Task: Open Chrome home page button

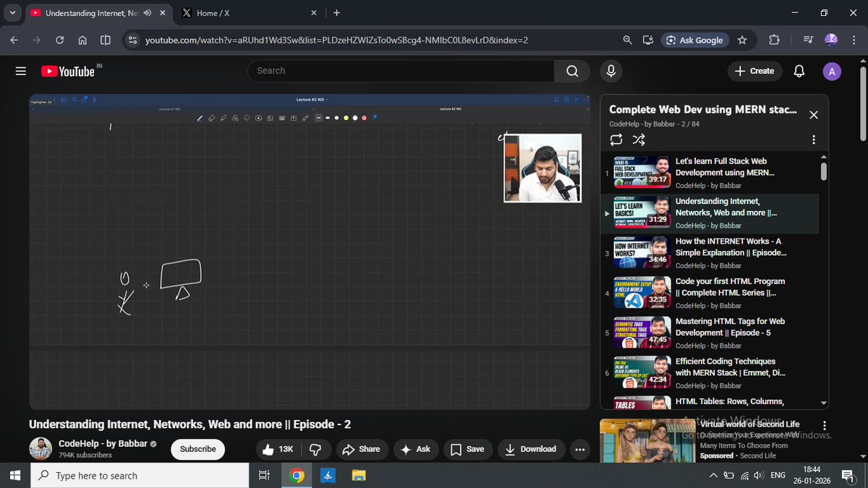Action: coord(82,40)
